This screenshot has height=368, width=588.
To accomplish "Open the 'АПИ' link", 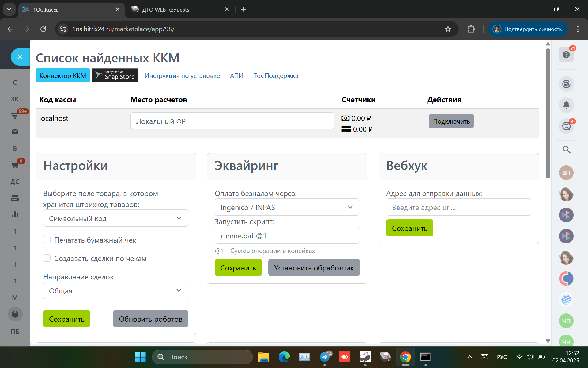I will click(236, 76).
